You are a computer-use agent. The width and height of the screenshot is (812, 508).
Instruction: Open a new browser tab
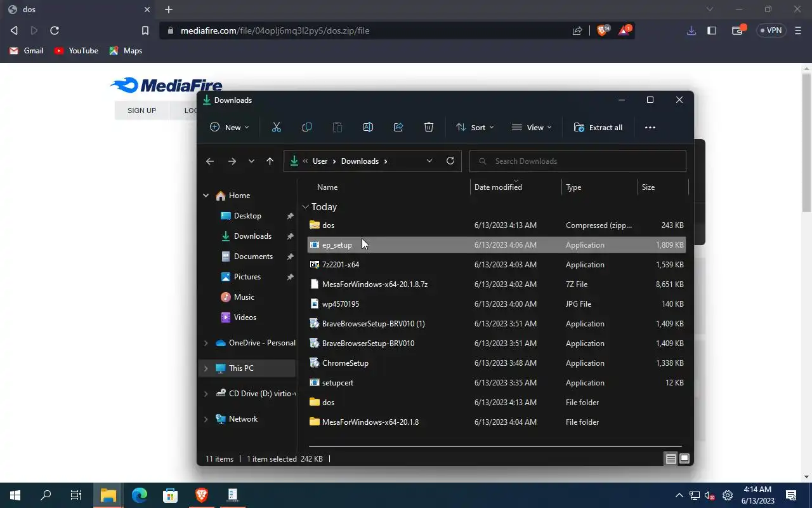(169, 10)
